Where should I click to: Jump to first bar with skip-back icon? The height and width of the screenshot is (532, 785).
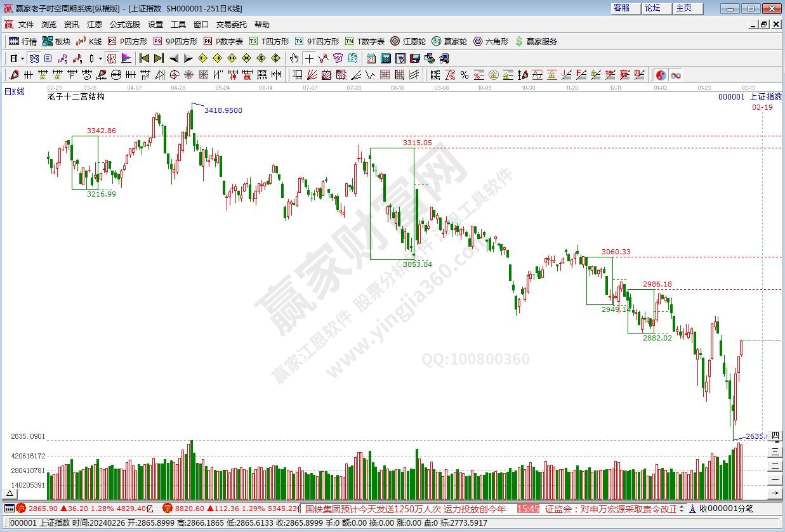click(144, 58)
